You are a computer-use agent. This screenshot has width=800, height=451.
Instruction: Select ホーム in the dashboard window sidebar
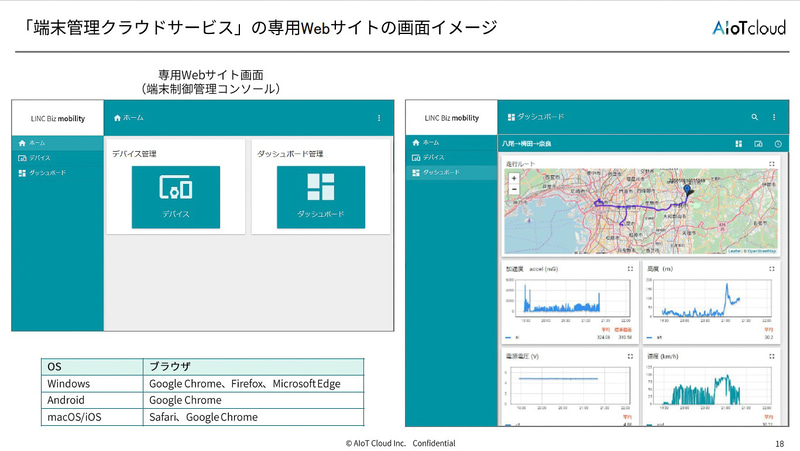tap(452, 142)
